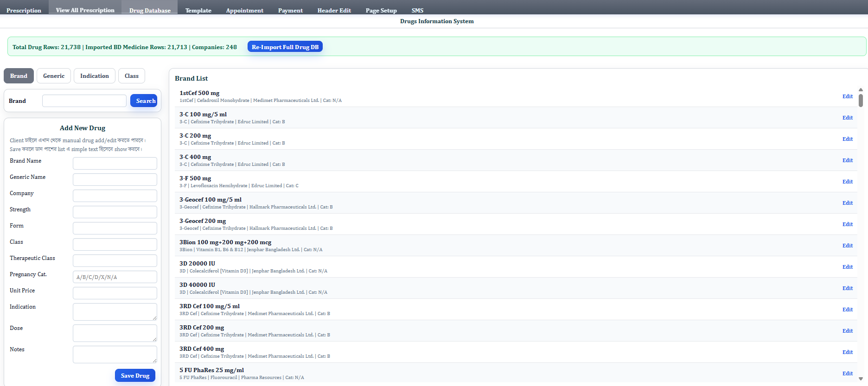Select the Class filter tab
This screenshot has height=386, width=868.
click(132, 76)
